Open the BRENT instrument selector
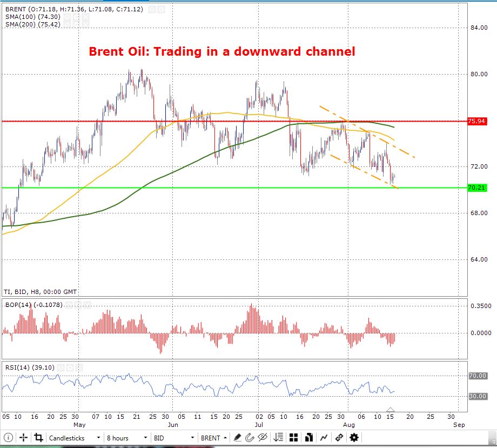497x448 pixels. (213, 438)
